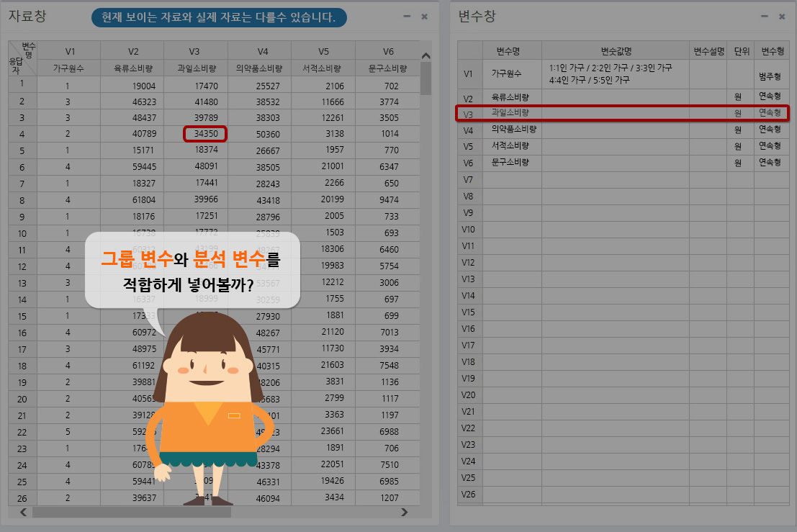Minimize the 변수창 variable window

(x=765, y=17)
